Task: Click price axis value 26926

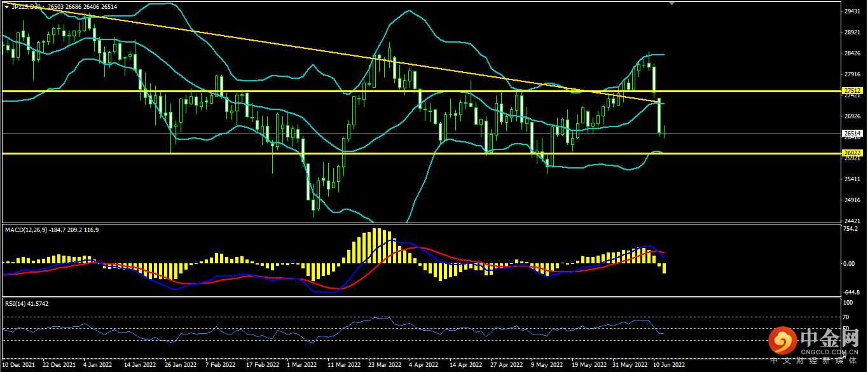Action: tap(851, 116)
